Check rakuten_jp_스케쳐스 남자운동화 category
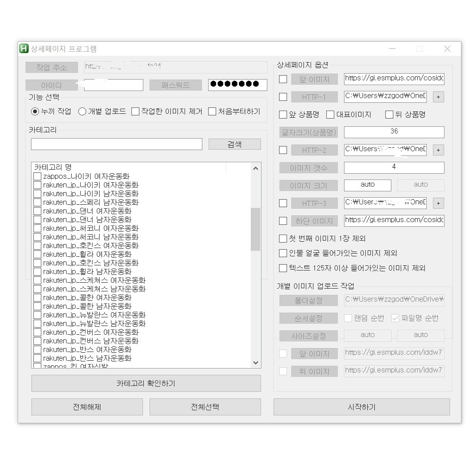The image size is (476, 476). point(37,289)
